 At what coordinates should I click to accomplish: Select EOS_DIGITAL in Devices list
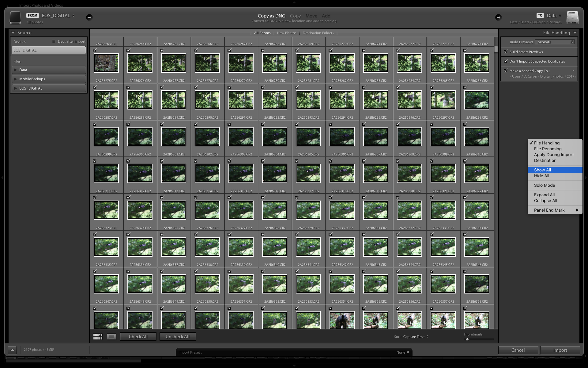[x=49, y=50]
